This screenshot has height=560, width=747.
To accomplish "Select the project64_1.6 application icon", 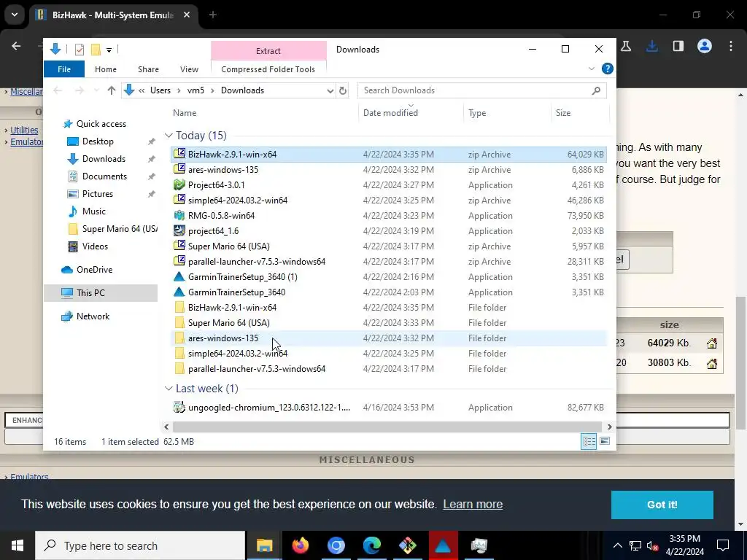I will (x=179, y=231).
